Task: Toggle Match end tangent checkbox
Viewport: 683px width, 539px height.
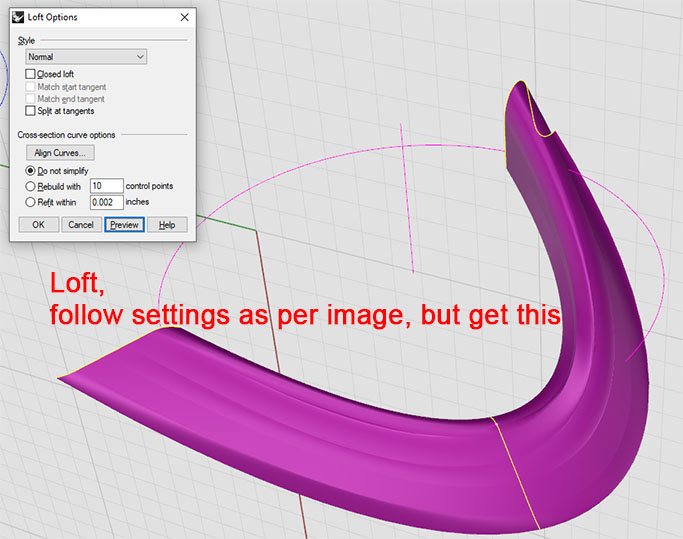Action: point(30,99)
